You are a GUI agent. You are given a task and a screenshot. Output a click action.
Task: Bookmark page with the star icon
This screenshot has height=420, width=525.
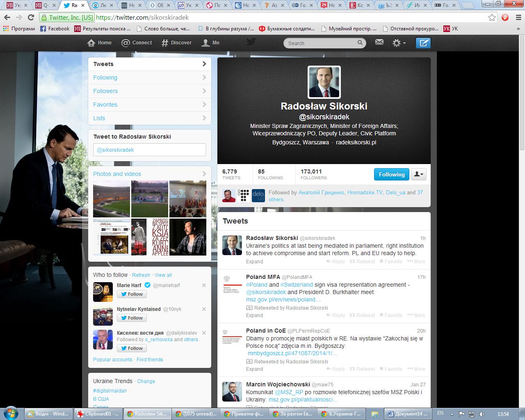point(492,17)
